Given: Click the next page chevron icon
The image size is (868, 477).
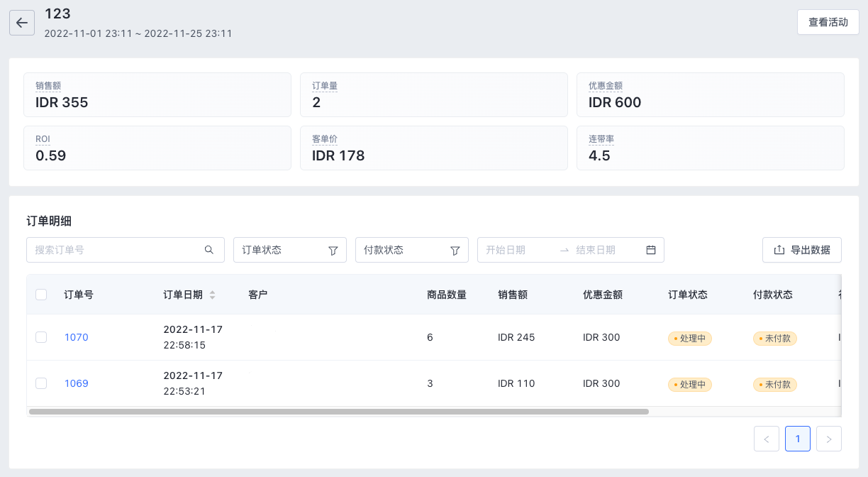Looking at the screenshot, I should [x=828, y=439].
